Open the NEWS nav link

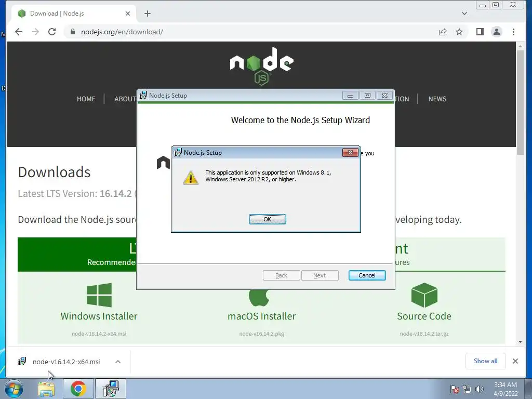coord(437,99)
